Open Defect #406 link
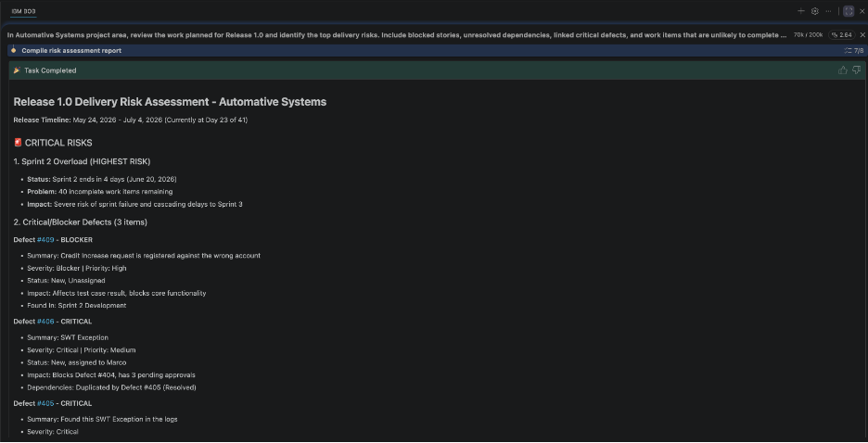Image resolution: width=868 pixels, height=443 pixels. coord(45,322)
